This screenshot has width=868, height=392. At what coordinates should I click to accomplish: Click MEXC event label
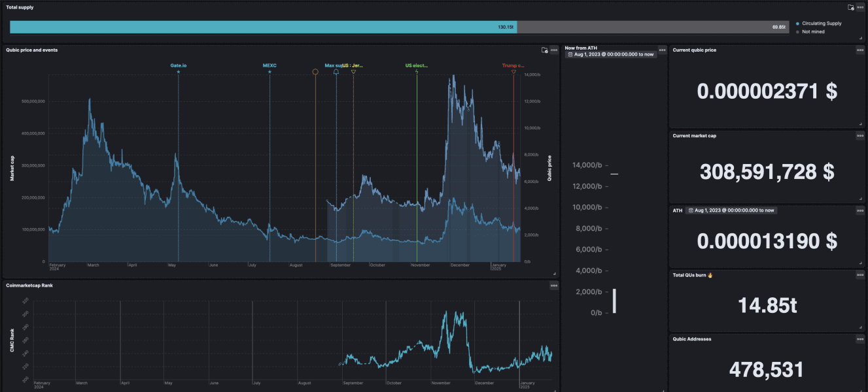click(x=270, y=65)
